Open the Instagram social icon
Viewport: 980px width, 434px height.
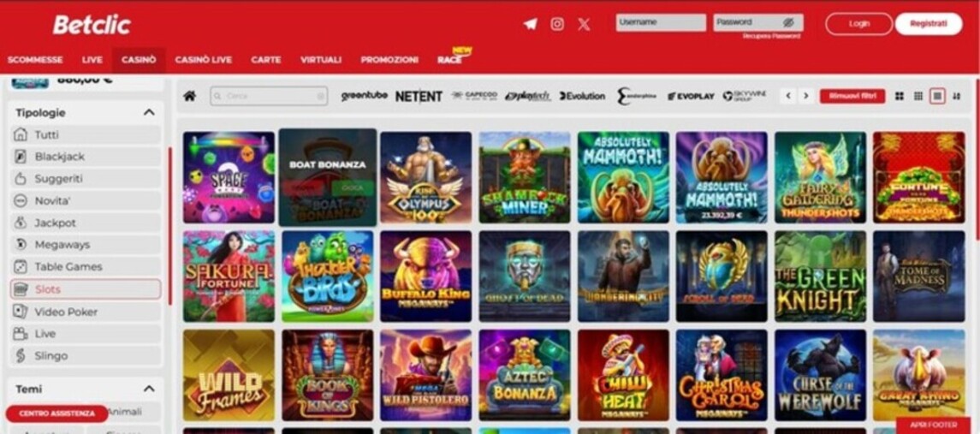[557, 24]
